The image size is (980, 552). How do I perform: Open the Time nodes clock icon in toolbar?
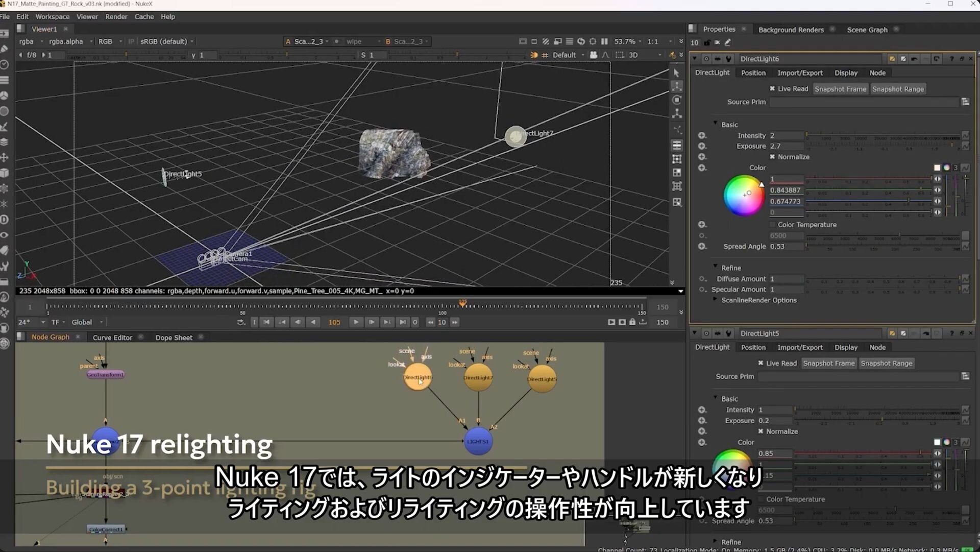tap(5, 64)
